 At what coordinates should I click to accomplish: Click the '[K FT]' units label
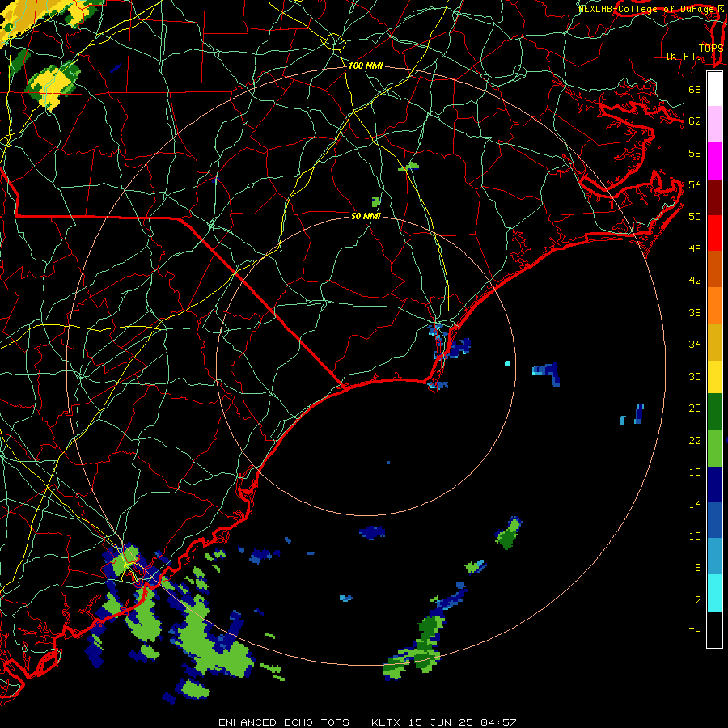[684, 56]
